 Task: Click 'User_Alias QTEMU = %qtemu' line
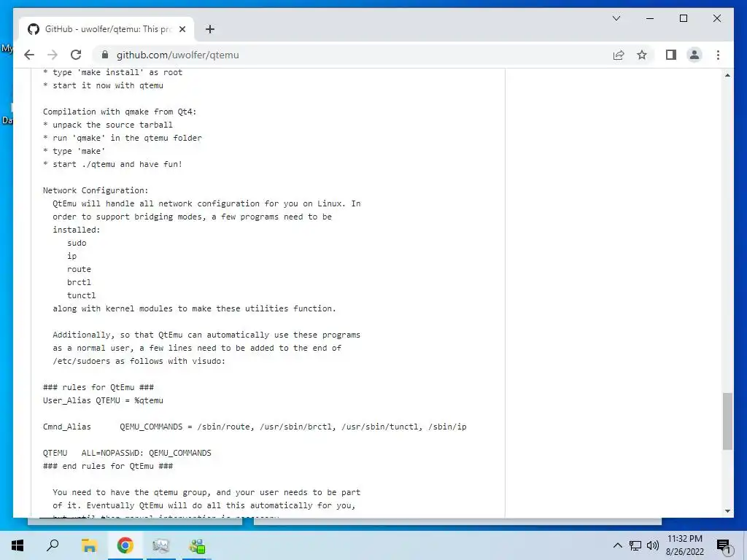point(103,400)
